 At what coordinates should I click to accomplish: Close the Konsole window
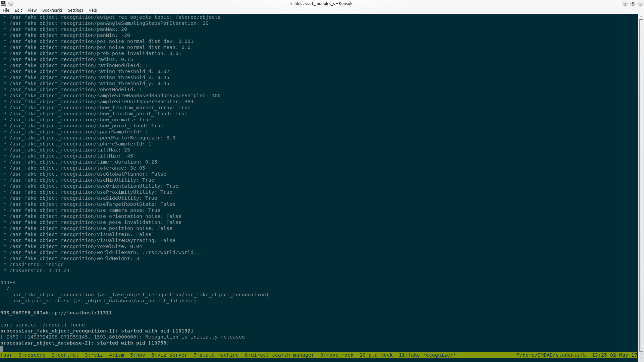[x=640, y=3]
